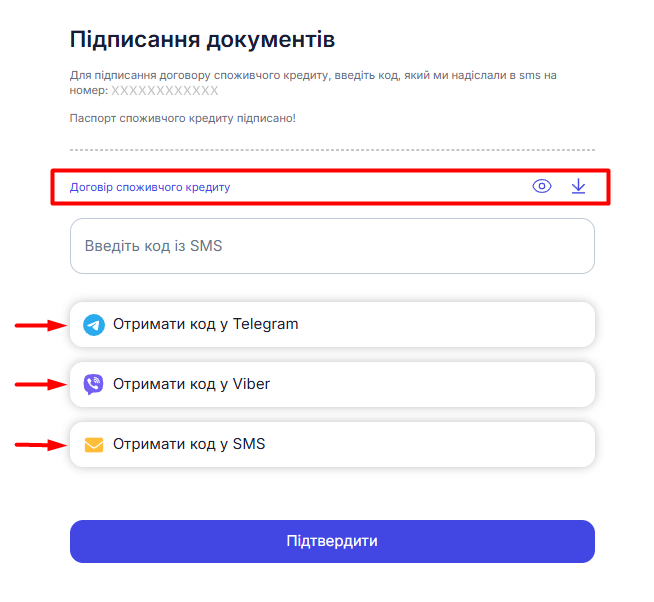Choose Отримати код у SMS option
The width and height of the screenshot is (654, 602).
(x=332, y=444)
